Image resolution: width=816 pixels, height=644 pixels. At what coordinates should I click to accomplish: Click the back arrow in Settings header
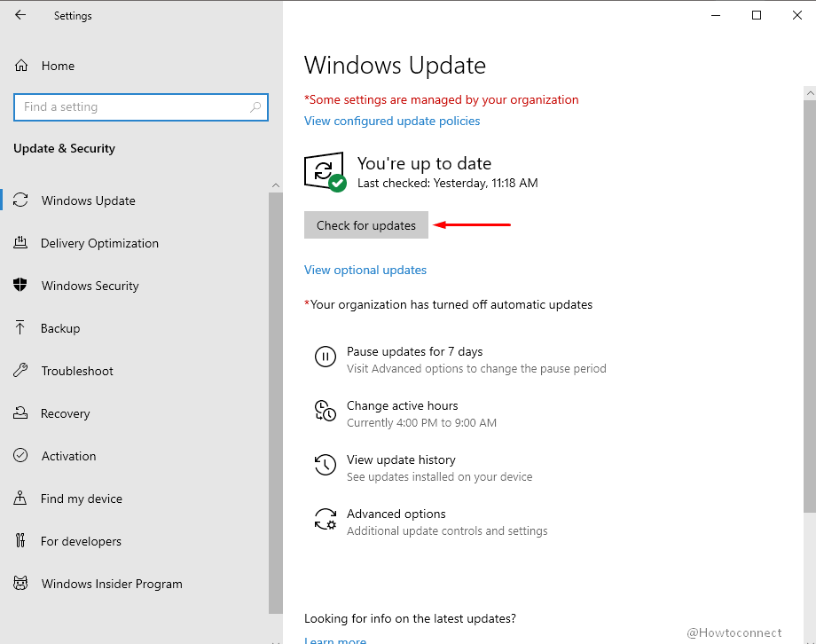20,15
